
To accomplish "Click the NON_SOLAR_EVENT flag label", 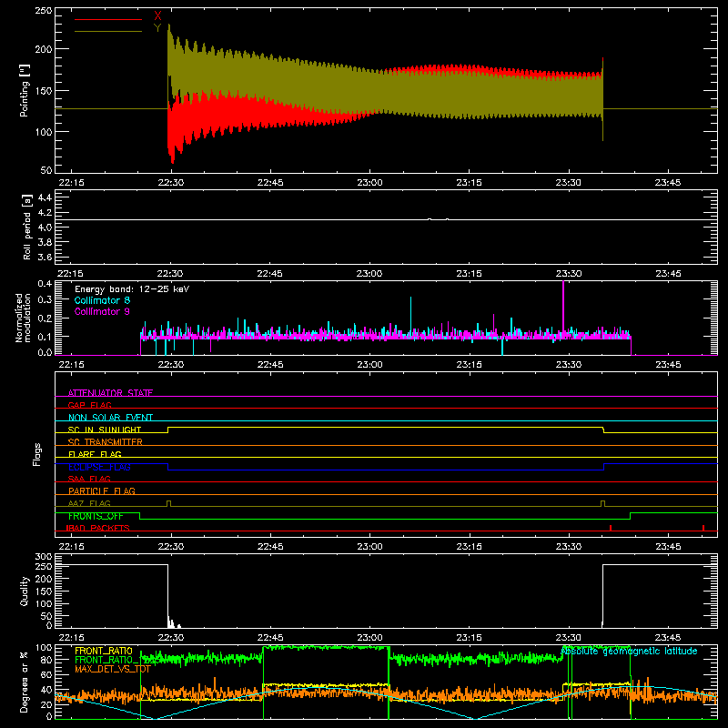I will point(110,418).
